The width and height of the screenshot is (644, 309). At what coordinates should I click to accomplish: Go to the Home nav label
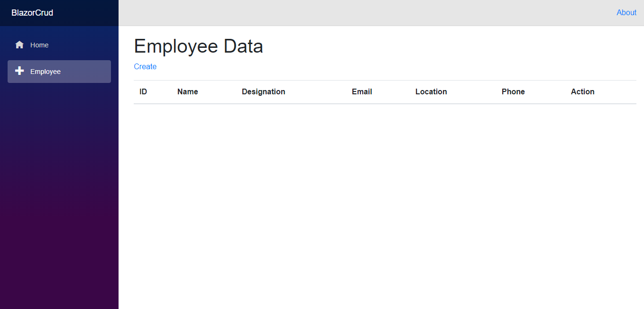pyautogui.click(x=39, y=45)
